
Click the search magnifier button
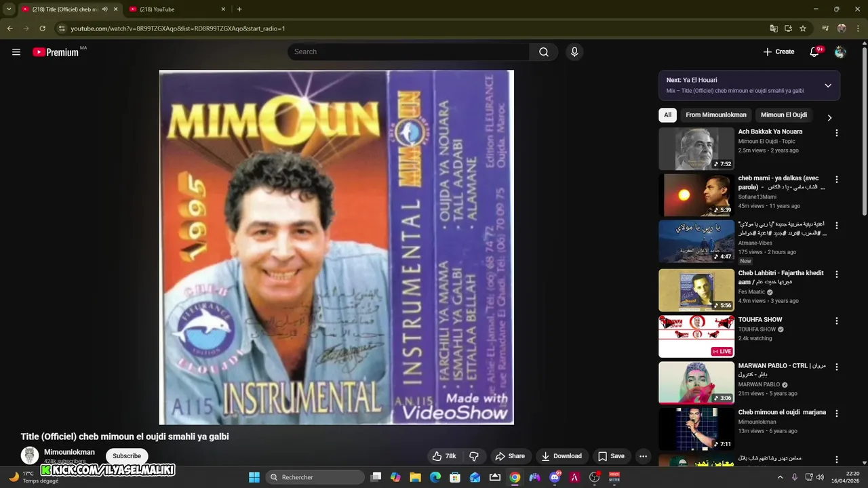544,52
